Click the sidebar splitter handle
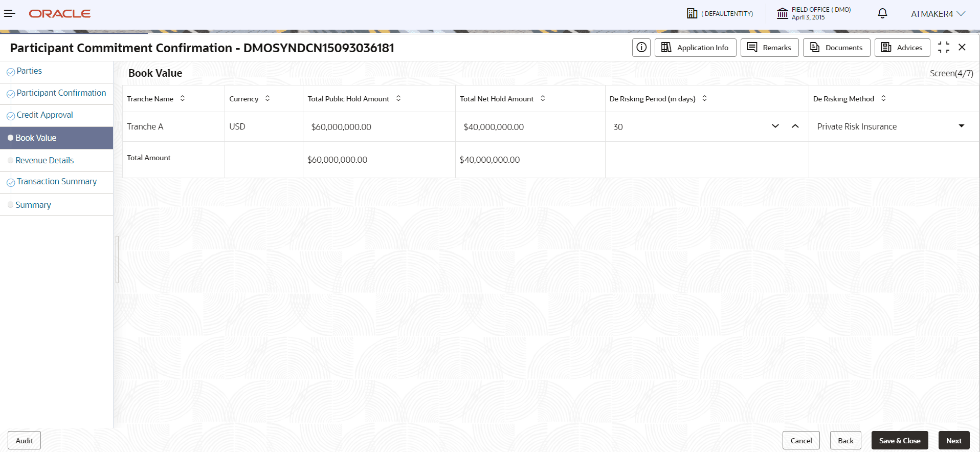Screen dimensions: 980x452 click(x=117, y=259)
